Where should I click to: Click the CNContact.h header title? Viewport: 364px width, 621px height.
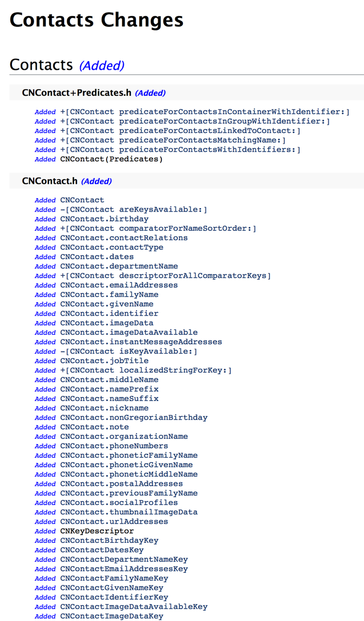click(x=50, y=181)
